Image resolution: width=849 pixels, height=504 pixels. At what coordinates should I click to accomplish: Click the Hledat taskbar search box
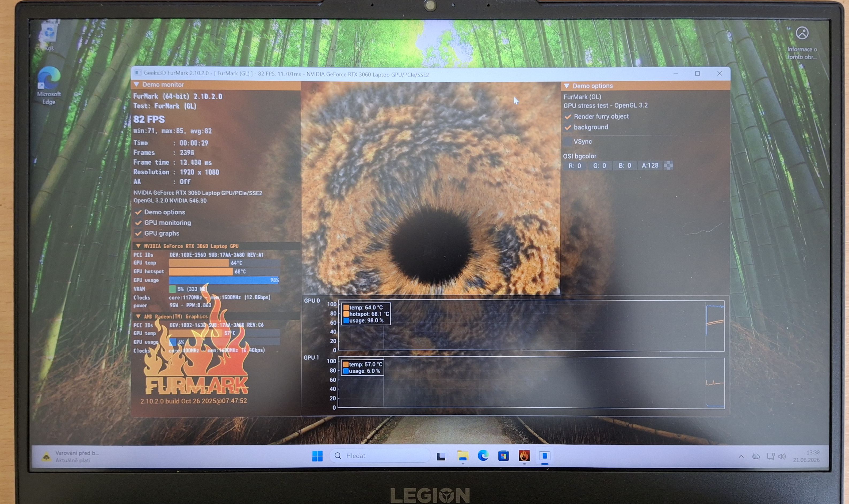(x=380, y=456)
